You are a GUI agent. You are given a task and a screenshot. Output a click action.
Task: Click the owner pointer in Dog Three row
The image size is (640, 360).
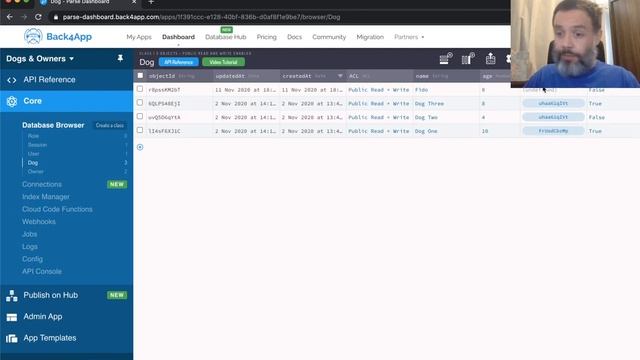(x=553, y=104)
